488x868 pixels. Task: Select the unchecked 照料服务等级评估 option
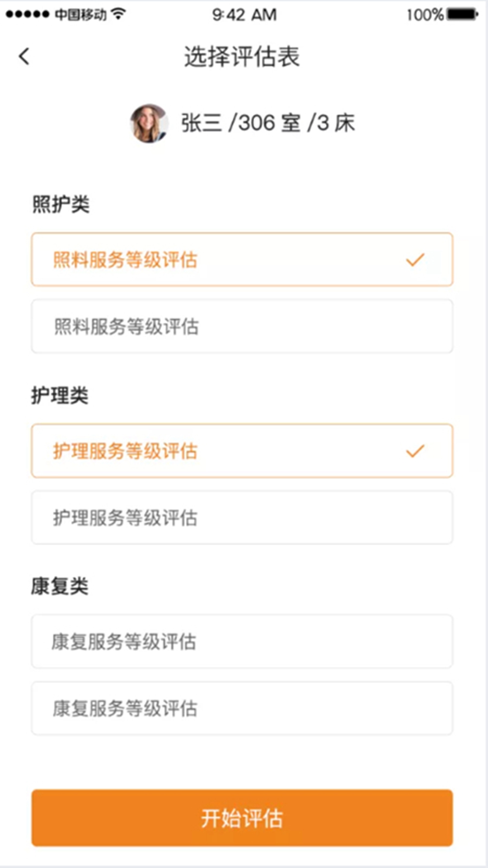pos(242,326)
